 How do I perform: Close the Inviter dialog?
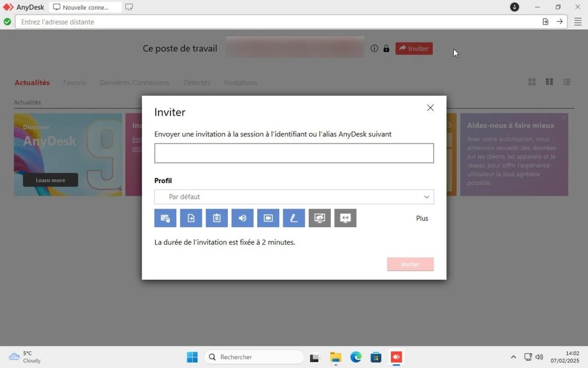click(430, 108)
